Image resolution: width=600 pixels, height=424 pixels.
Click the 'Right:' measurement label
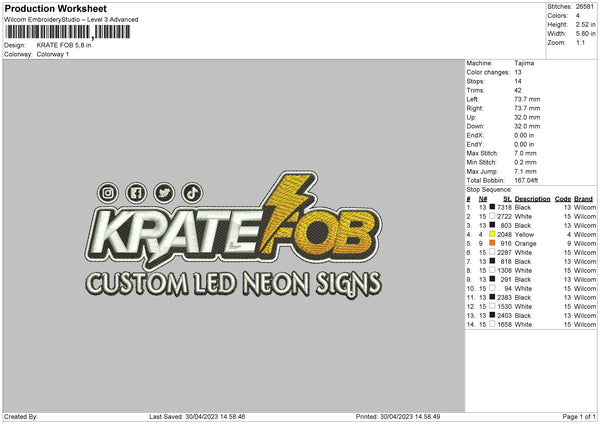[x=474, y=108]
